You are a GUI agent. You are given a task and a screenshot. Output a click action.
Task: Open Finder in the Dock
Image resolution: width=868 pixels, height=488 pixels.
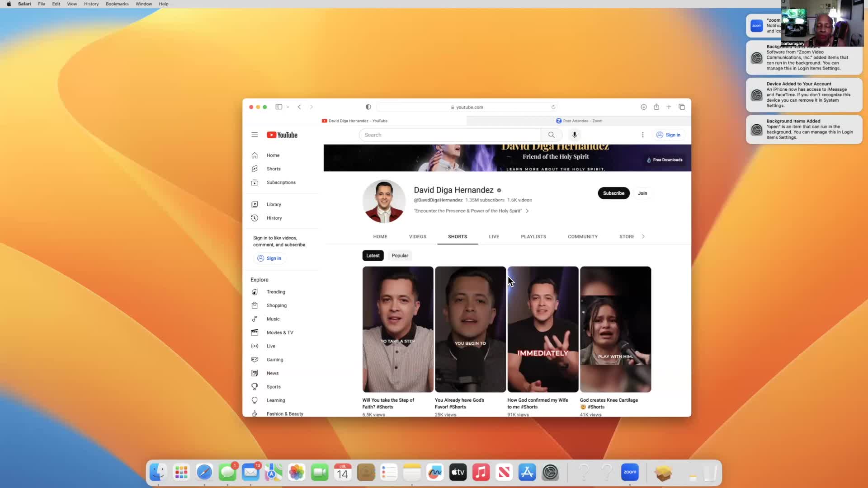[x=158, y=473]
